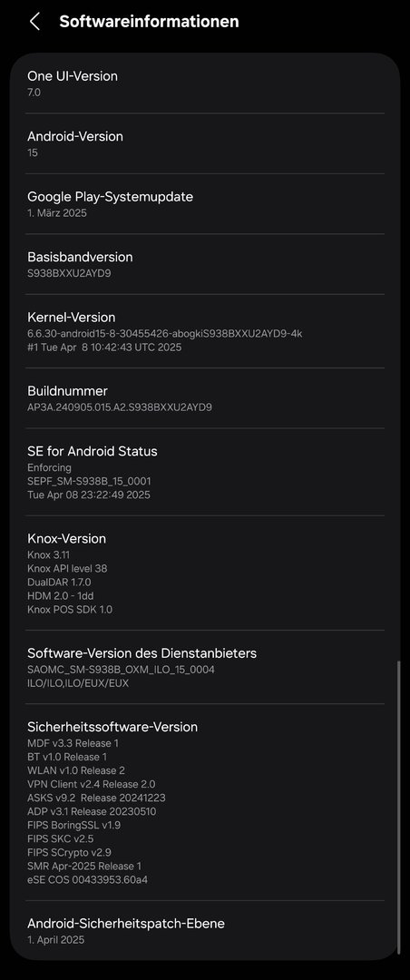
Task: Tap the Basisbandversion entry
Action: (x=205, y=264)
